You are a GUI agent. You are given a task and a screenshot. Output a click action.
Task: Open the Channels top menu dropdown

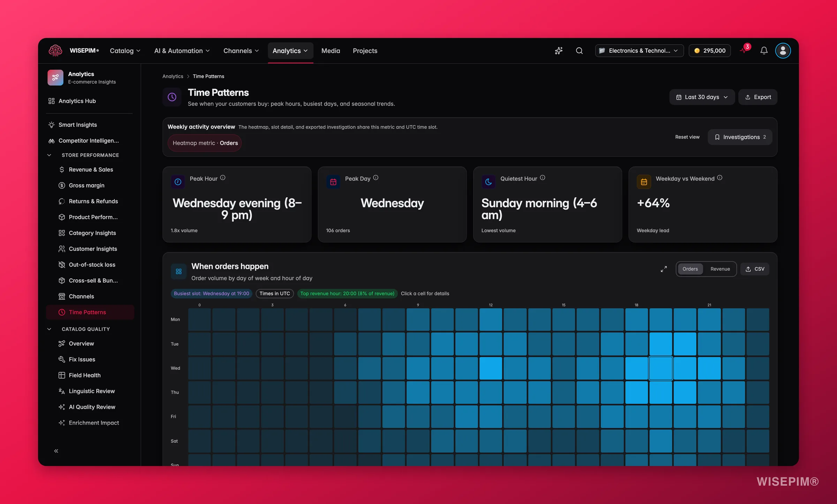point(241,51)
